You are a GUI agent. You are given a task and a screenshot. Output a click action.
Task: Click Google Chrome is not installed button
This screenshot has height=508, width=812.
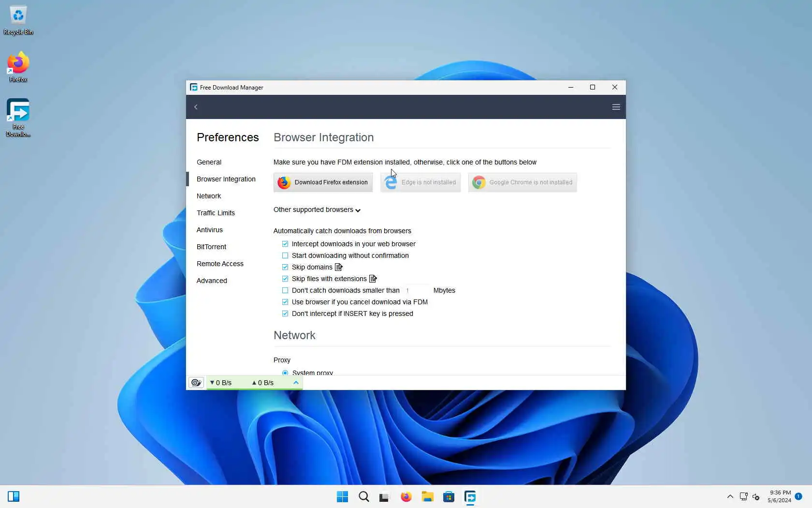click(x=522, y=182)
